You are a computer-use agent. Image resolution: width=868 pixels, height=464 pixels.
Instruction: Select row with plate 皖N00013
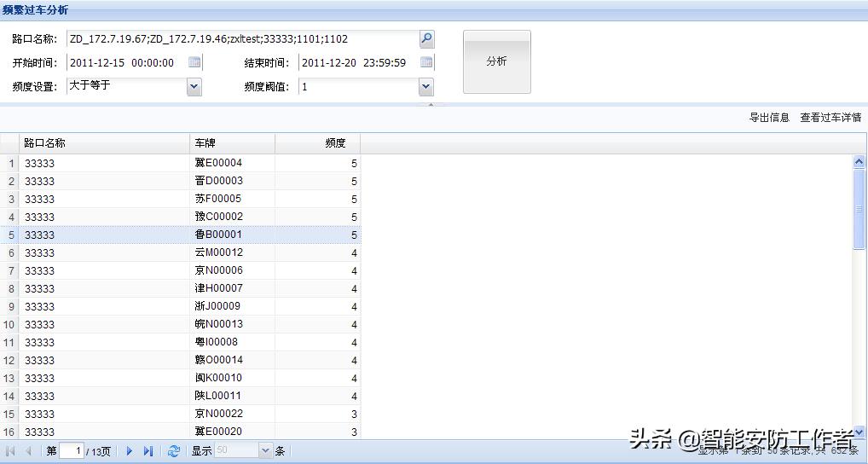click(x=181, y=324)
